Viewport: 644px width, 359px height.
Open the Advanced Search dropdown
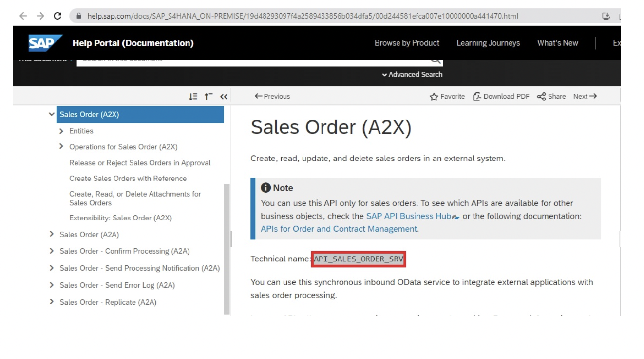[412, 75]
